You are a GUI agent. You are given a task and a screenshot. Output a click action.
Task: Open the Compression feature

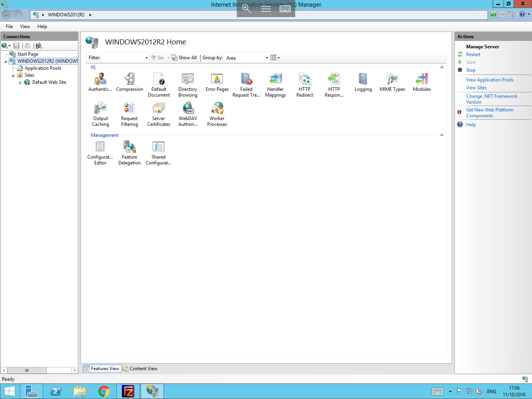point(129,82)
